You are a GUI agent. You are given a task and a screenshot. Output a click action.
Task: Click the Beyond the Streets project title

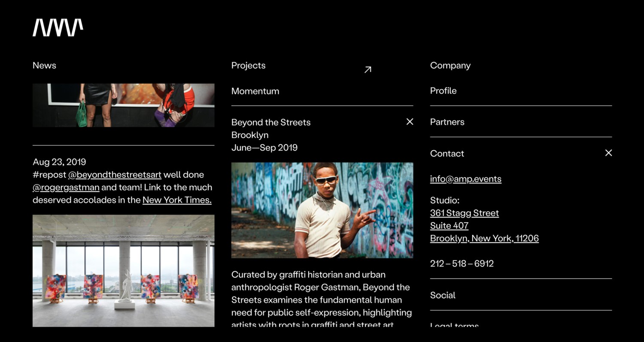(271, 122)
